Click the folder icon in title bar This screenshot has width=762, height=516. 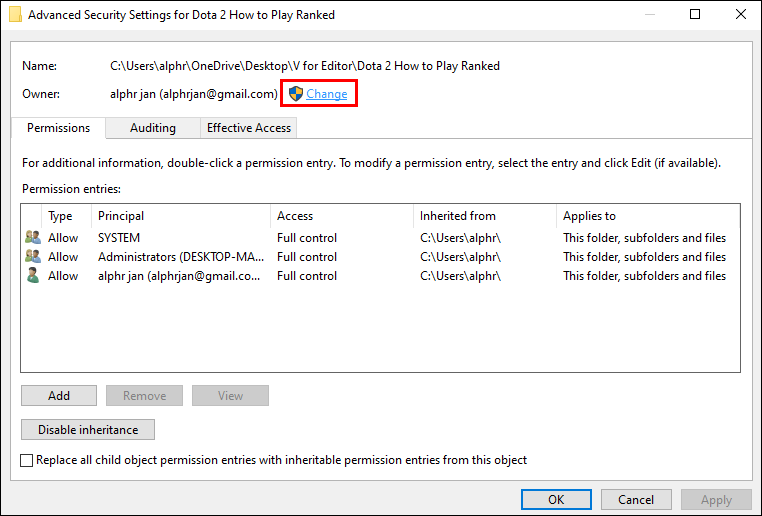pyautogui.click(x=14, y=15)
